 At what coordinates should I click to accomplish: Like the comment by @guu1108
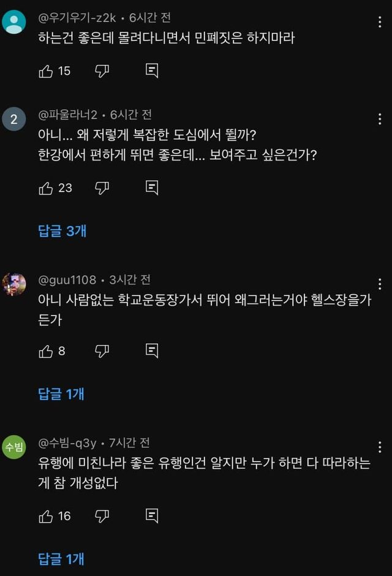point(46,351)
